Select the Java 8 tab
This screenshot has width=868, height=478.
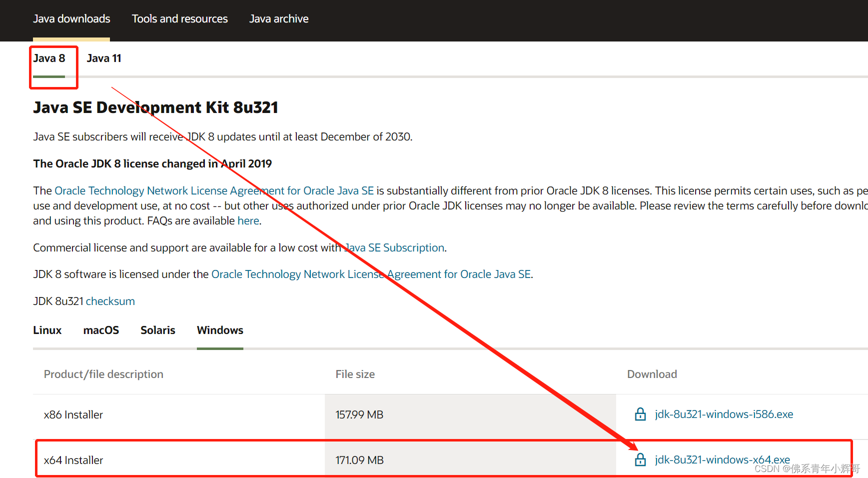tap(49, 58)
